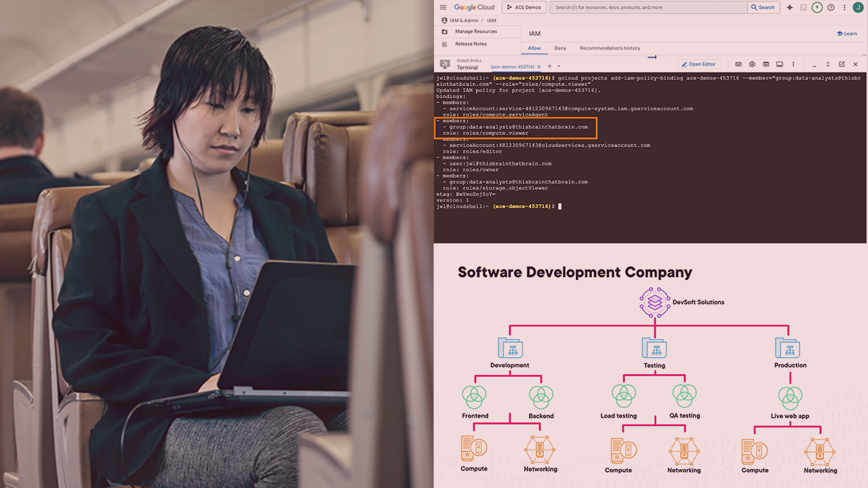Open Cloud Shell in a new window
The width and height of the screenshot is (868, 488).
tap(842, 64)
